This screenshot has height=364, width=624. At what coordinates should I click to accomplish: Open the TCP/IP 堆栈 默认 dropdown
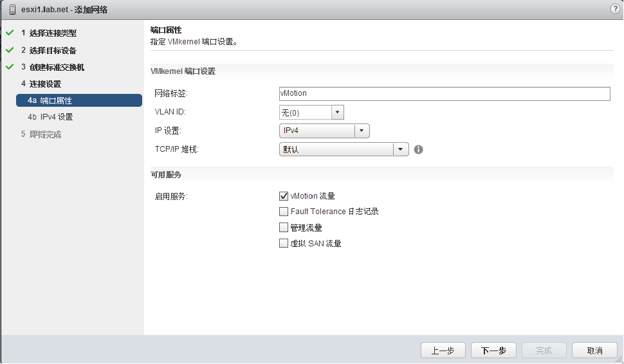[344, 149]
